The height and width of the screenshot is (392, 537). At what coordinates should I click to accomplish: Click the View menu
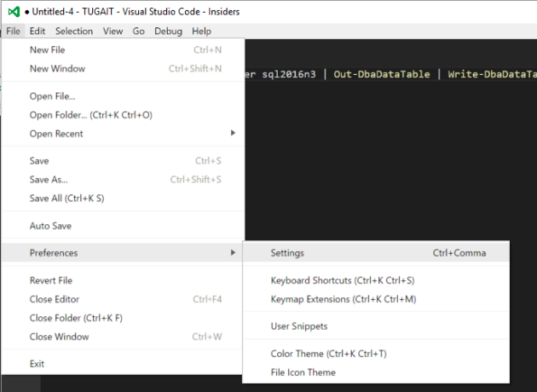point(113,32)
